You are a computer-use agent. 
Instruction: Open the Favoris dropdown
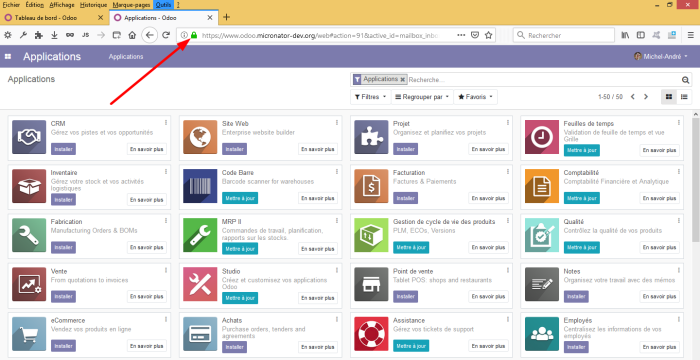[x=475, y=97]
